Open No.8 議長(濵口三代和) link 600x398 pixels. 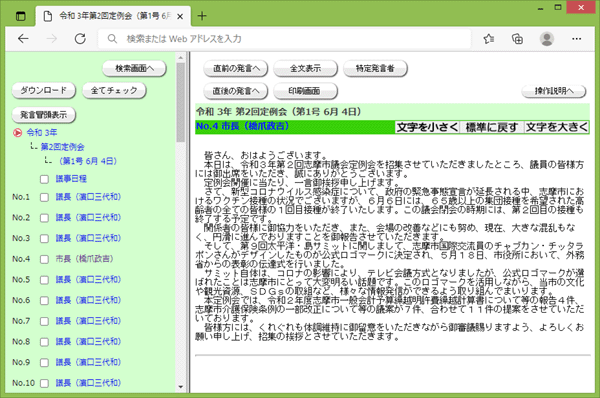tap(88, 342)
